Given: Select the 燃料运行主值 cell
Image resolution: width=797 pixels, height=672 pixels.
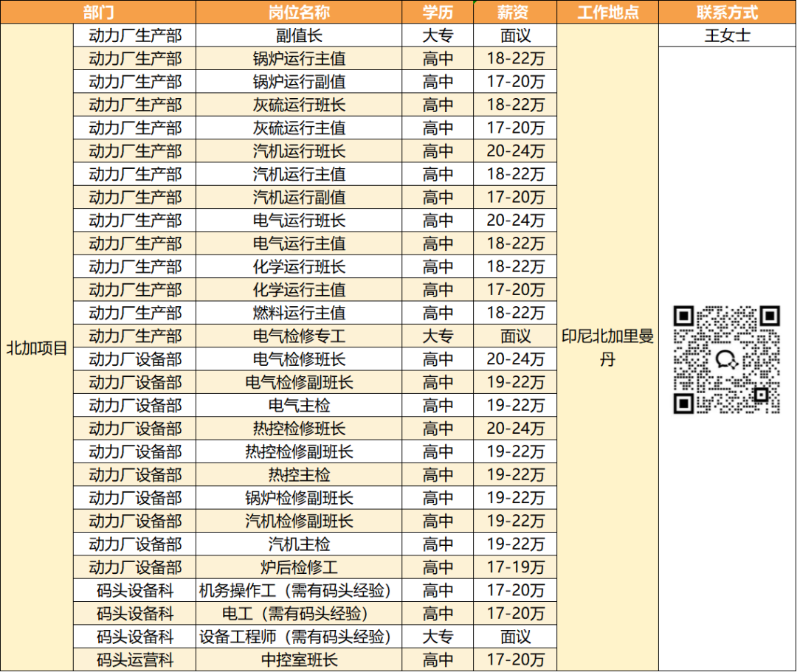Looking at the screenshot, I should click(299, 313).
